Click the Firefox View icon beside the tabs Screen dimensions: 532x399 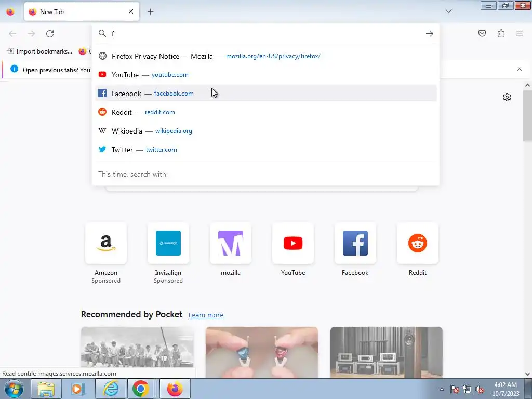click(10, 11)
